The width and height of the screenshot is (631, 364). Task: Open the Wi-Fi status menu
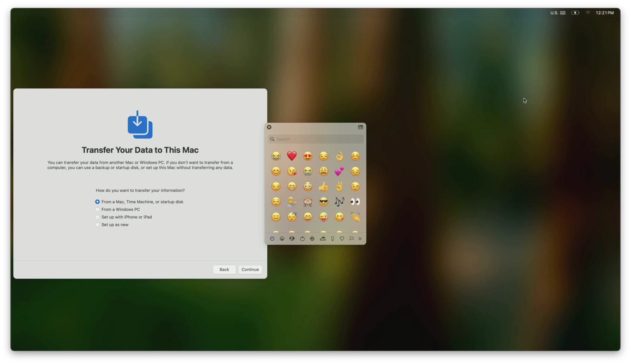(x=588, y=13)
